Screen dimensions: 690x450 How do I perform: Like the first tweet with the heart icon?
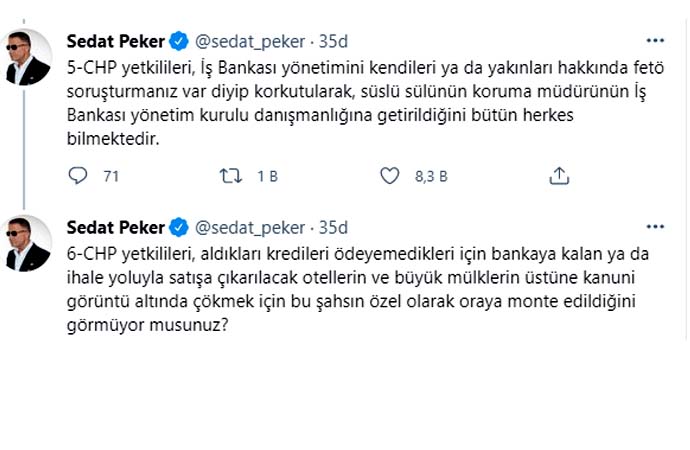(x=390, y=176)
